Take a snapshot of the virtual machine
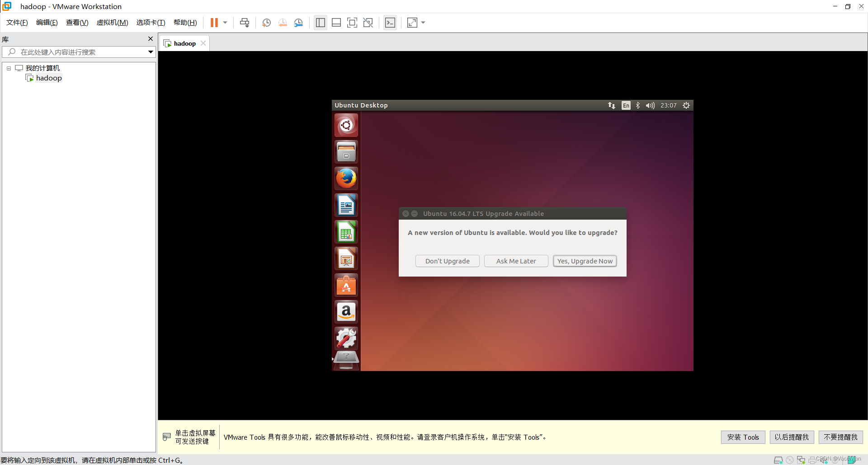Image resolution: width=868 pixels, height=465 pixels. [266, 22]
